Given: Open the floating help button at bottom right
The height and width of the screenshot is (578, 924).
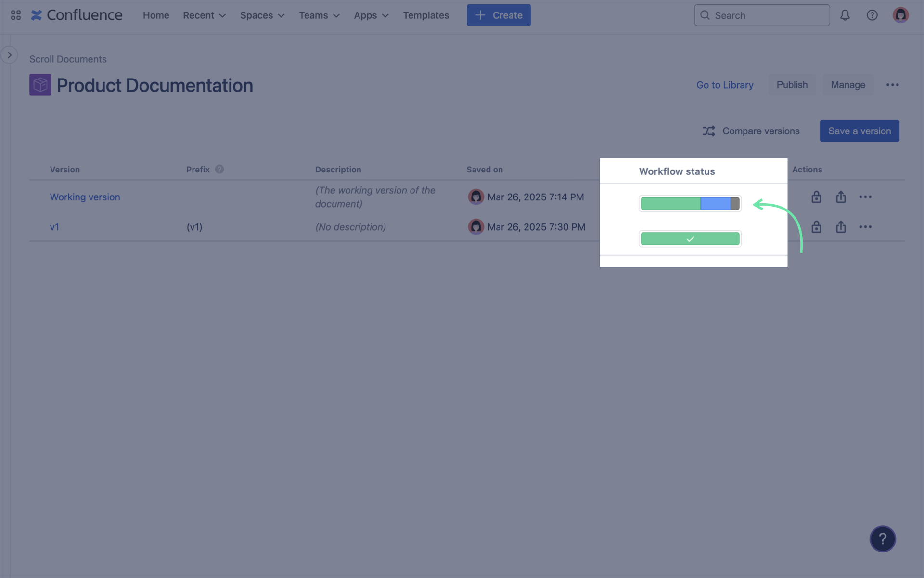Looking at the screenshot, I should click(883, 539).
